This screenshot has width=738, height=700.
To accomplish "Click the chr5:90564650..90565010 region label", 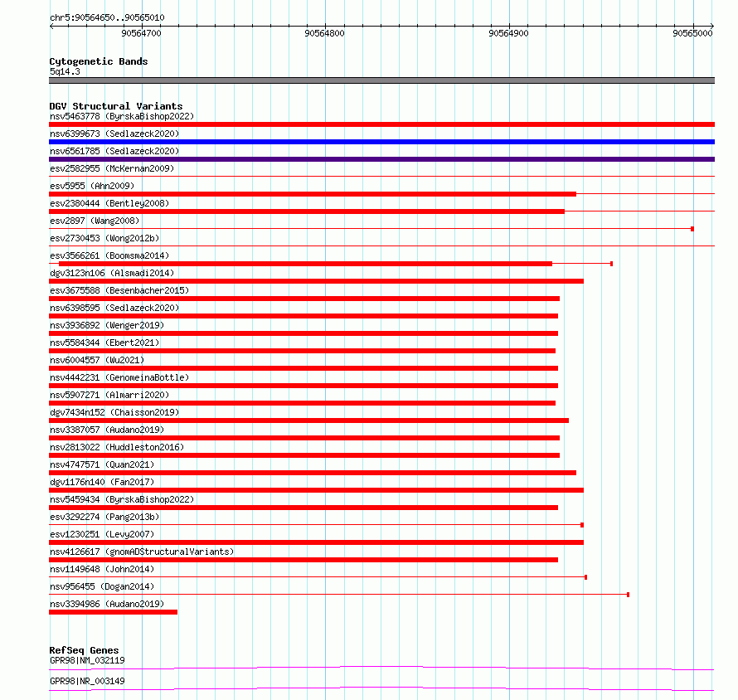I will pyautogui.click(x=107, y=17).
